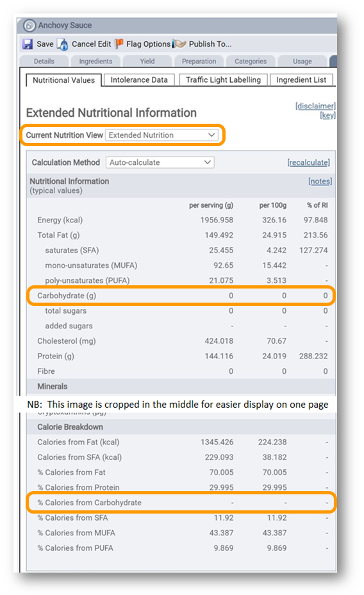Click the mono-unsaturates (MUFA) label
Viewport: 364px width, 595px height.
(91, 265)
